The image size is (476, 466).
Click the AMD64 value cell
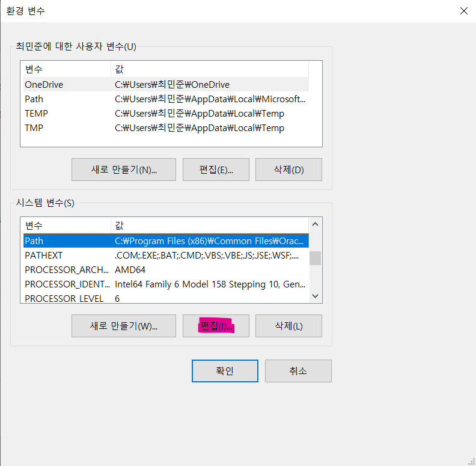point(130,270)
